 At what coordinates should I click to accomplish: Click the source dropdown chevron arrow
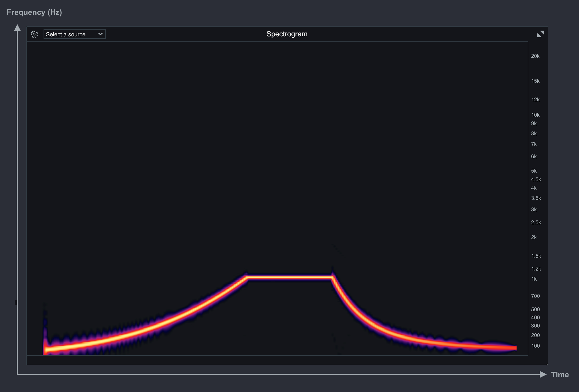(100, 34)
